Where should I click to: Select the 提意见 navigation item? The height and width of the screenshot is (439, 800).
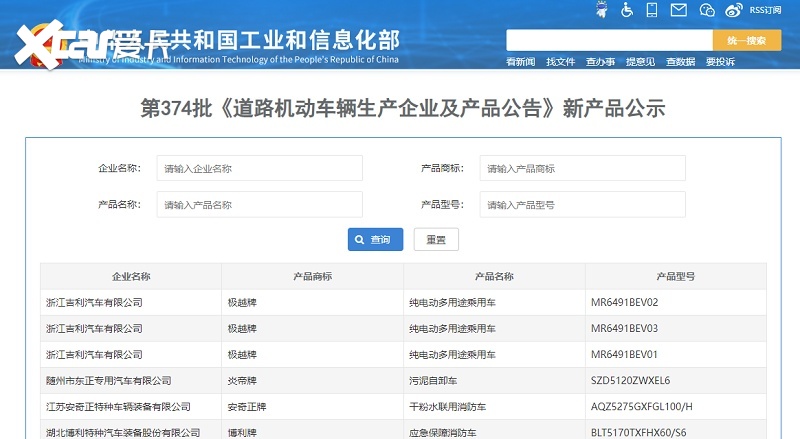pos(640,62)
